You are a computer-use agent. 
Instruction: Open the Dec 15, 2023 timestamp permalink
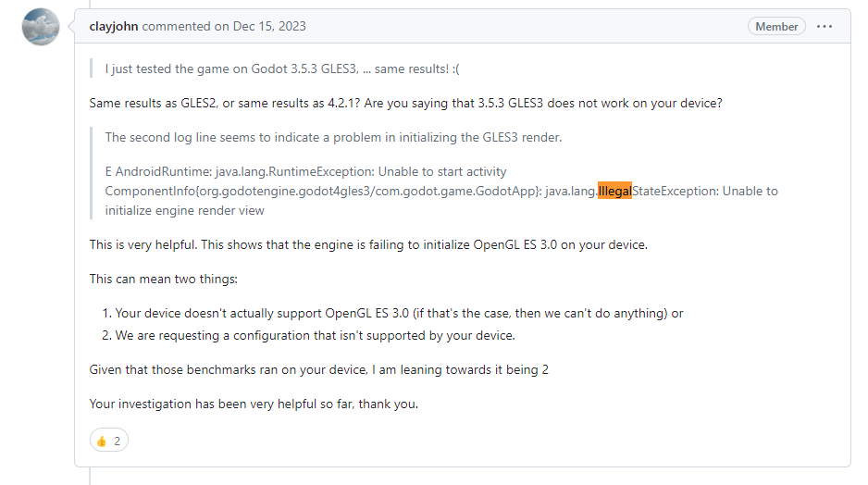pyautogui.click(x=269, y=26)
